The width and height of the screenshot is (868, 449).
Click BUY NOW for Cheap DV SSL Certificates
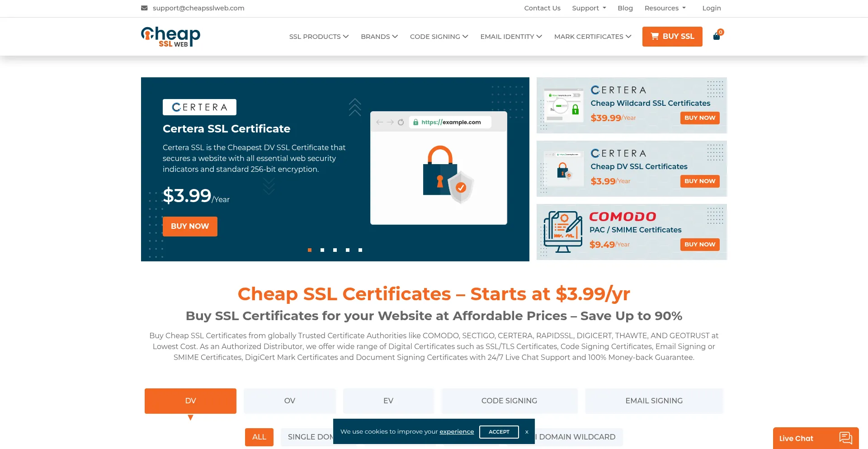tap(700, 181)
